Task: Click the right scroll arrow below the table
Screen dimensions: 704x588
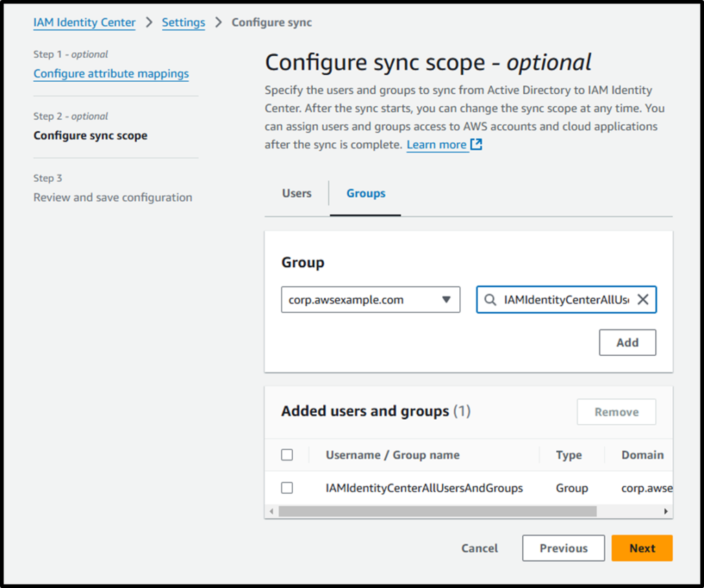Action: point(665,511)
